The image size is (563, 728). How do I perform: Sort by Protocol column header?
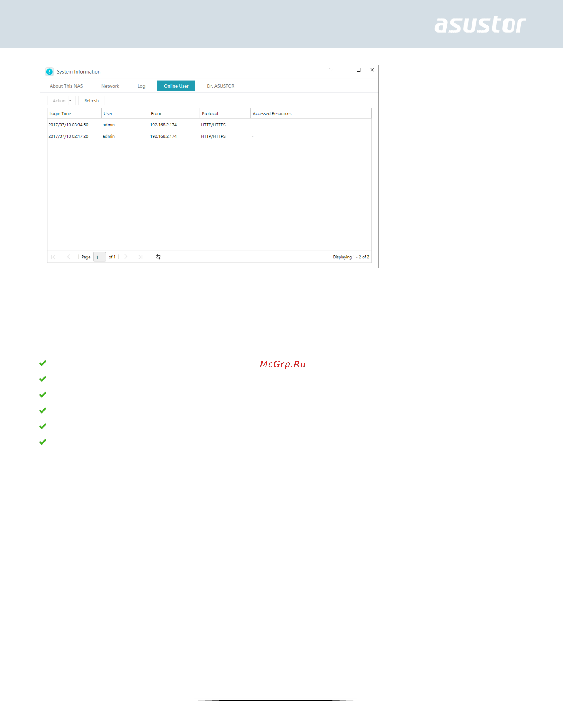coord(225,113)
